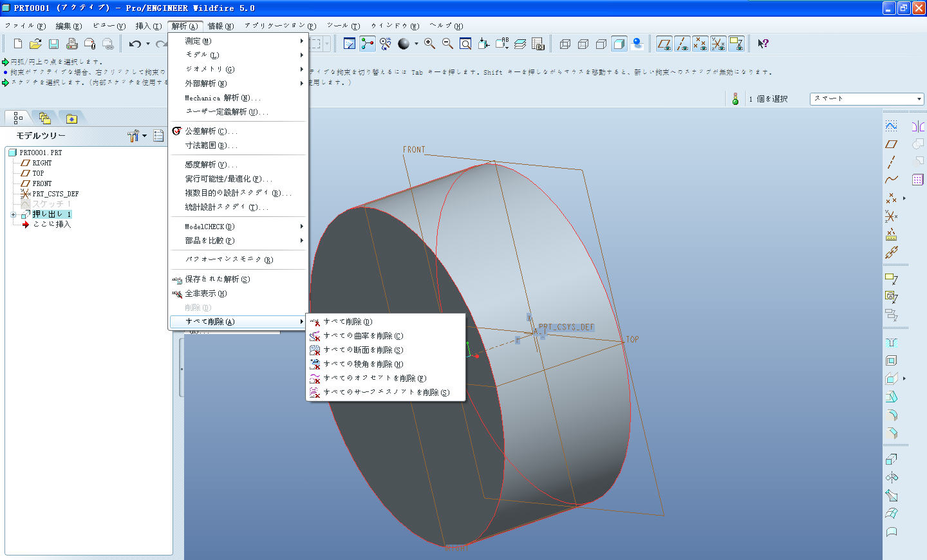
Task: Create a new file with toolbar icon
Action: pos(18,44)
